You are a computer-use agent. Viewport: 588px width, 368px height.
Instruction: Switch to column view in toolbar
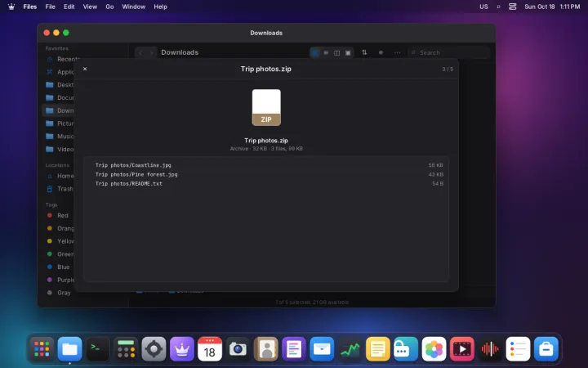click(x=336, y=52)
